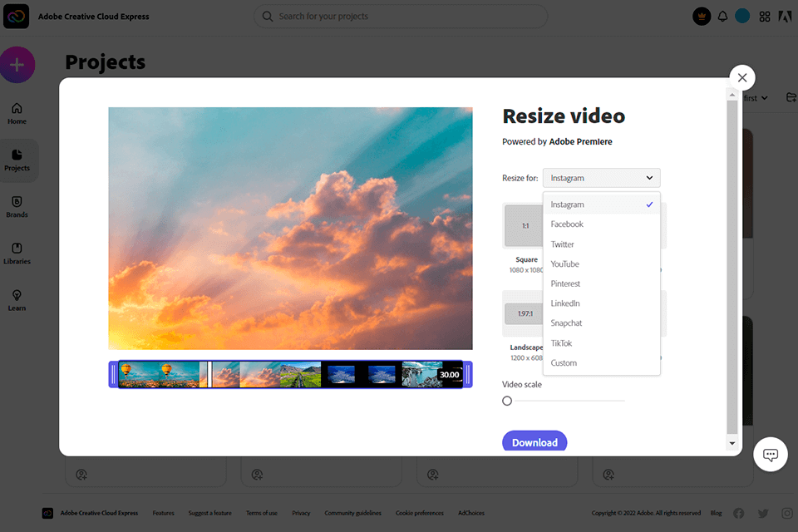Open the purple plus create button

click(17, 65)
